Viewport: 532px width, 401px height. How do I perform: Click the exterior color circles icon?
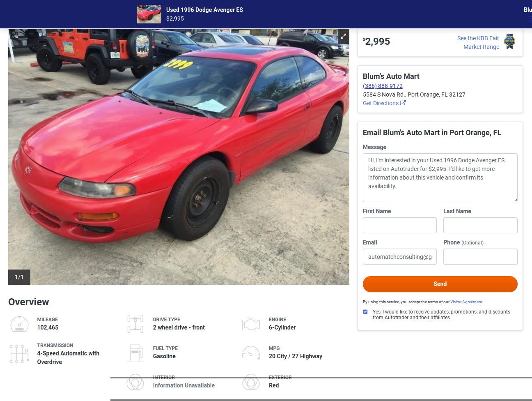pyautogui.click(x=251, y=382)
